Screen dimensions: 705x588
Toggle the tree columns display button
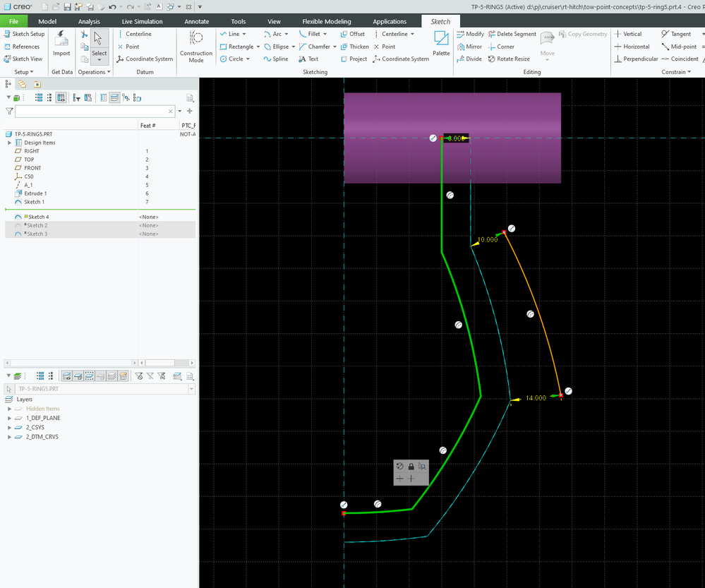coord(61,97)
